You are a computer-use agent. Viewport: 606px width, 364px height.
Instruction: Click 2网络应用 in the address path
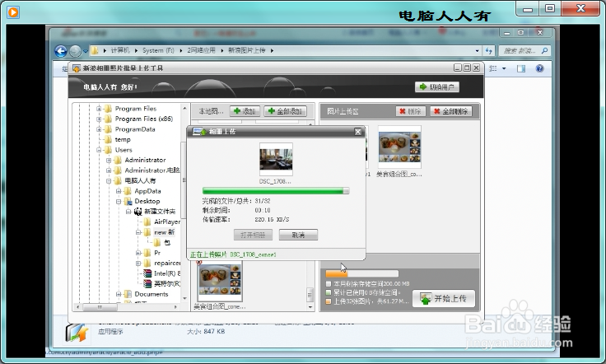pos(201,50)
